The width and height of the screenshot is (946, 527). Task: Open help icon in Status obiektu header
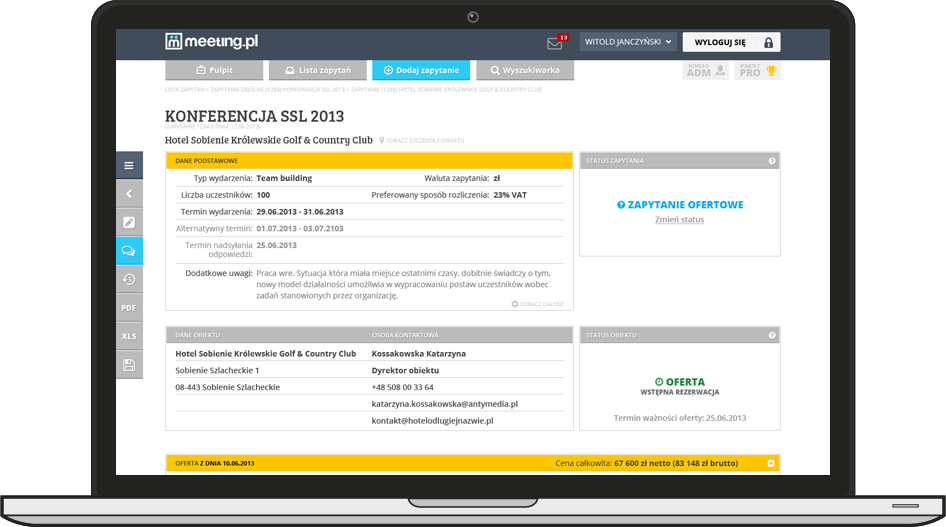[x=772, y=335]
